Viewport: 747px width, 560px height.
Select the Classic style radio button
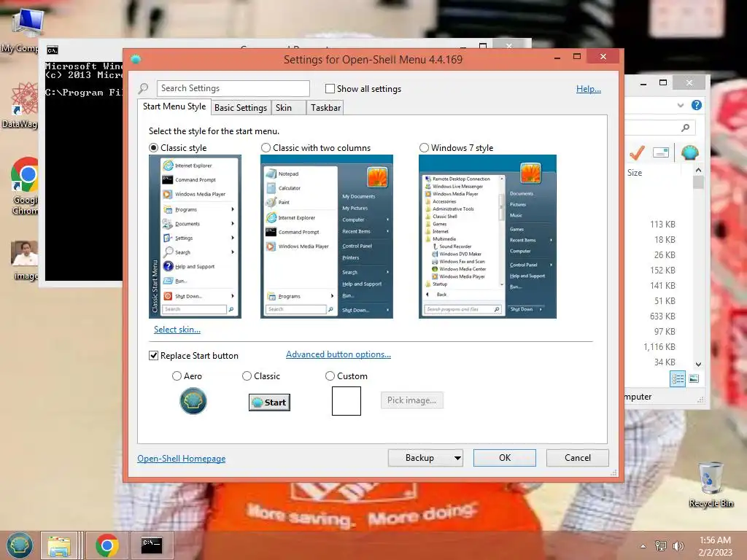154,147
